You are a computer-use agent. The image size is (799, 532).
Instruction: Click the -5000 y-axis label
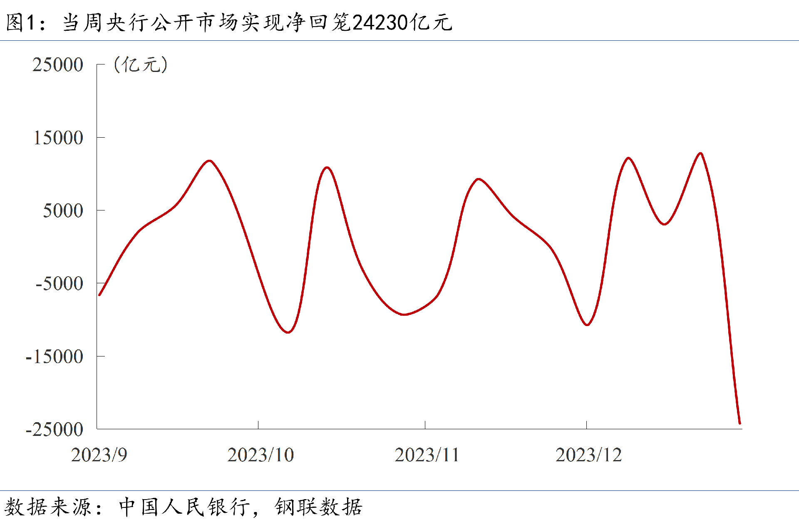tap(59, 284)
